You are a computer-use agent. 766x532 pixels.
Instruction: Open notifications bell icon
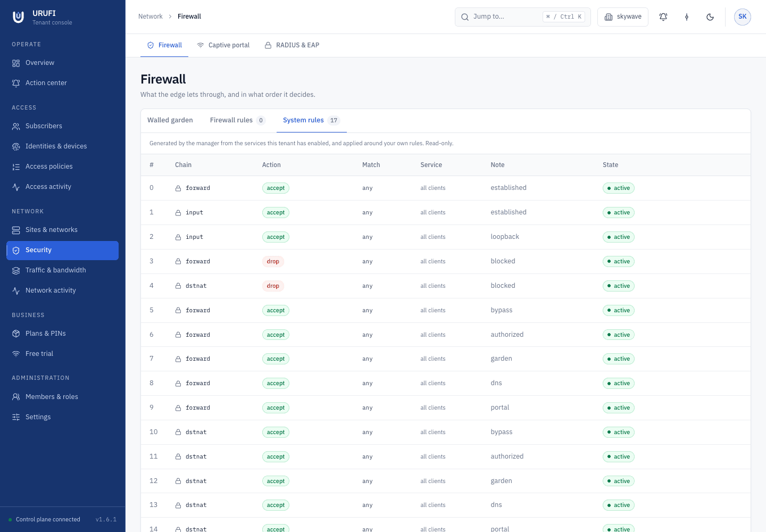point(663,17)
